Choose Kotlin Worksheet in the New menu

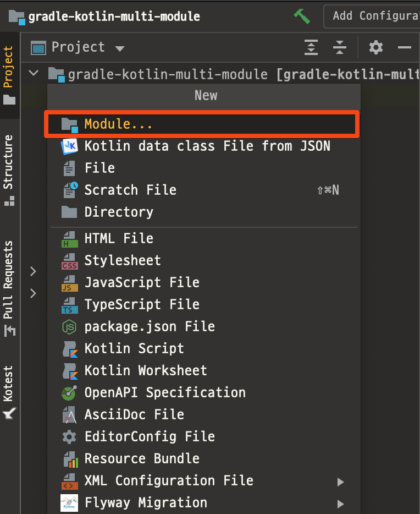point(204,370)
